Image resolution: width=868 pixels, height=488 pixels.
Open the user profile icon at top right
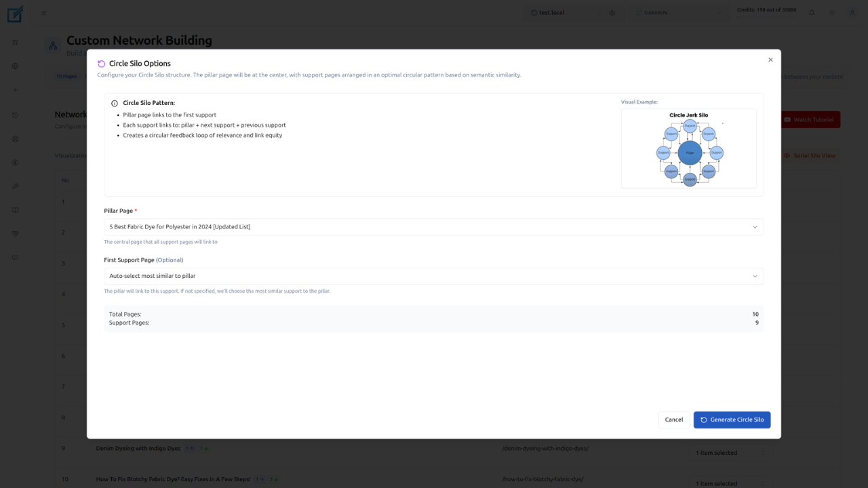pos(852,12)
